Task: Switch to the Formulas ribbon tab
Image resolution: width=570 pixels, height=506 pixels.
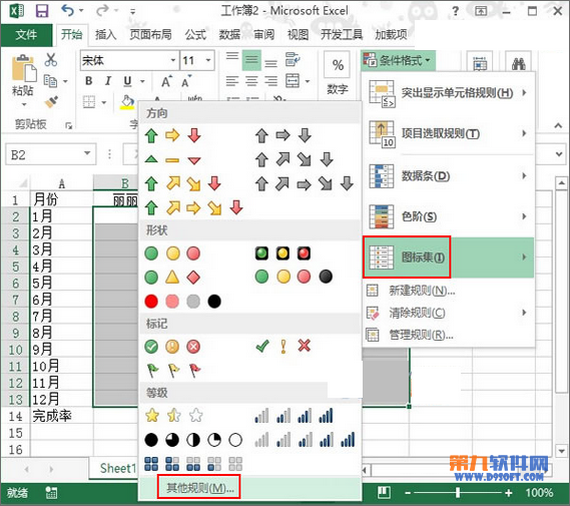Action: click(196, 35)
